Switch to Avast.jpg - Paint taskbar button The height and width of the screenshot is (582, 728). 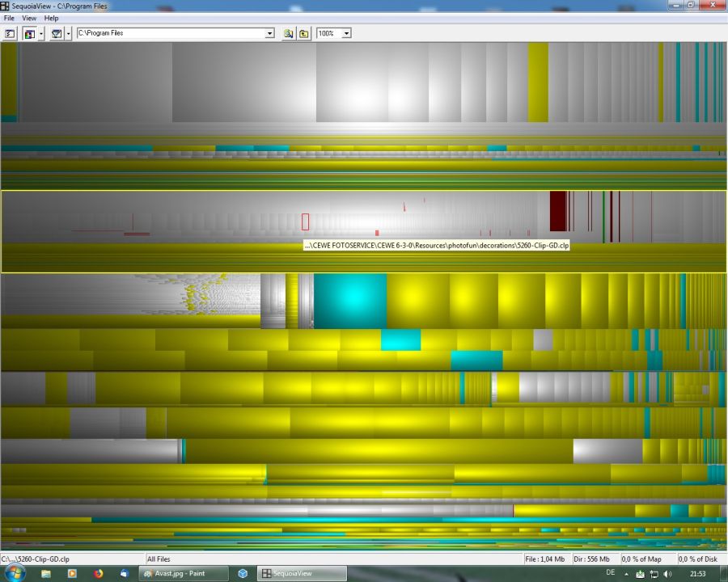pyautogui.click(x=184, y=574)
